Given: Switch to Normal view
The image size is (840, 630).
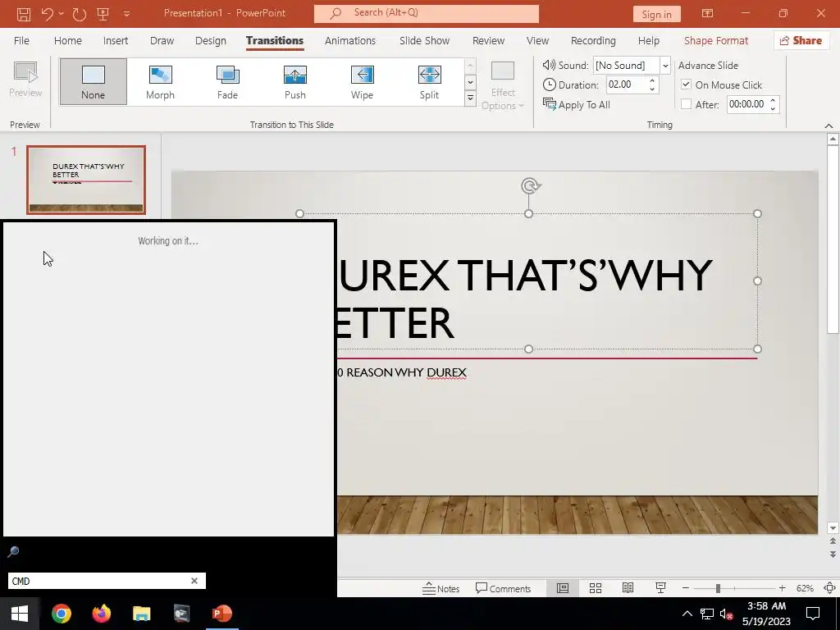Looking at the screenshot, I should tap(563, 588).
